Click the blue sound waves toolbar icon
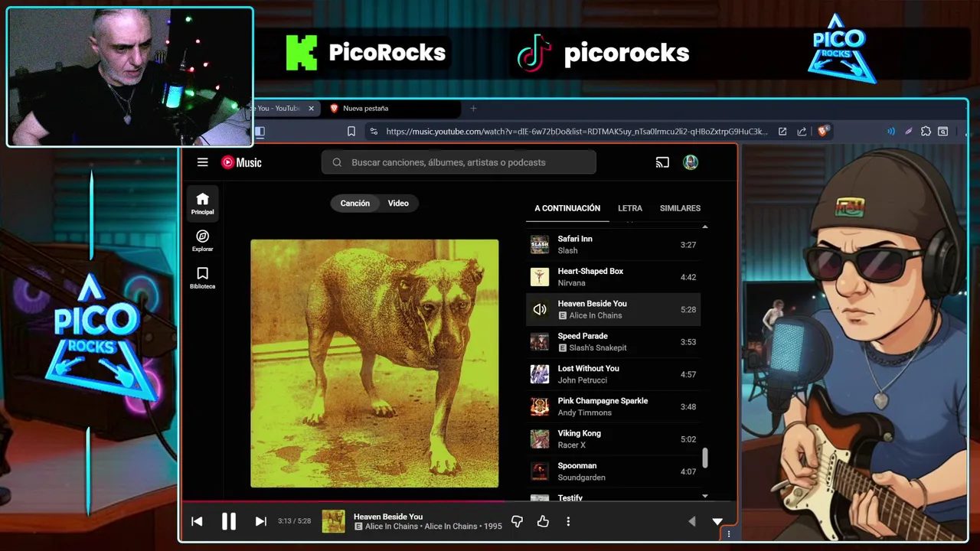Viewport: 980px width, 551px height. tap(890, 132)
